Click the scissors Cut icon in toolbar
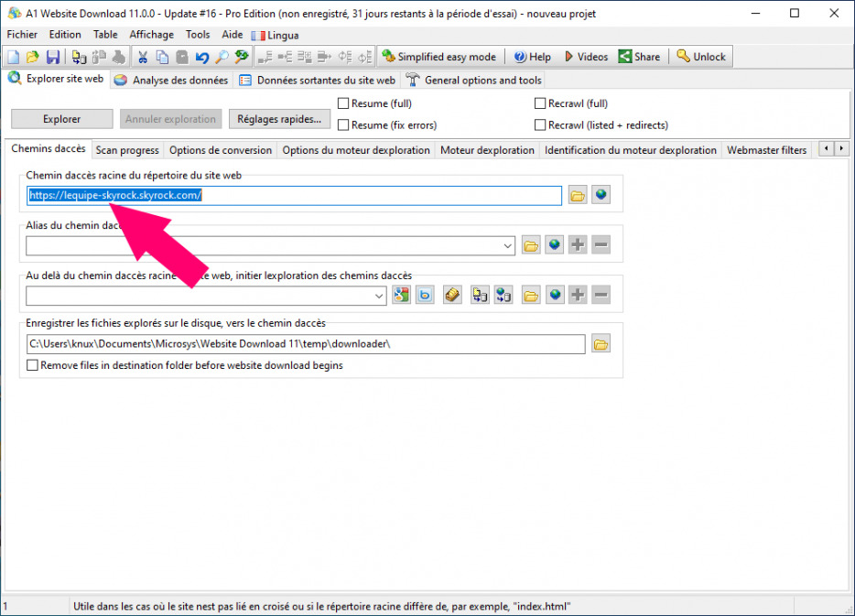Image resolution: width=855 pixels, height=616 pixels. click(x=143, y=57)
